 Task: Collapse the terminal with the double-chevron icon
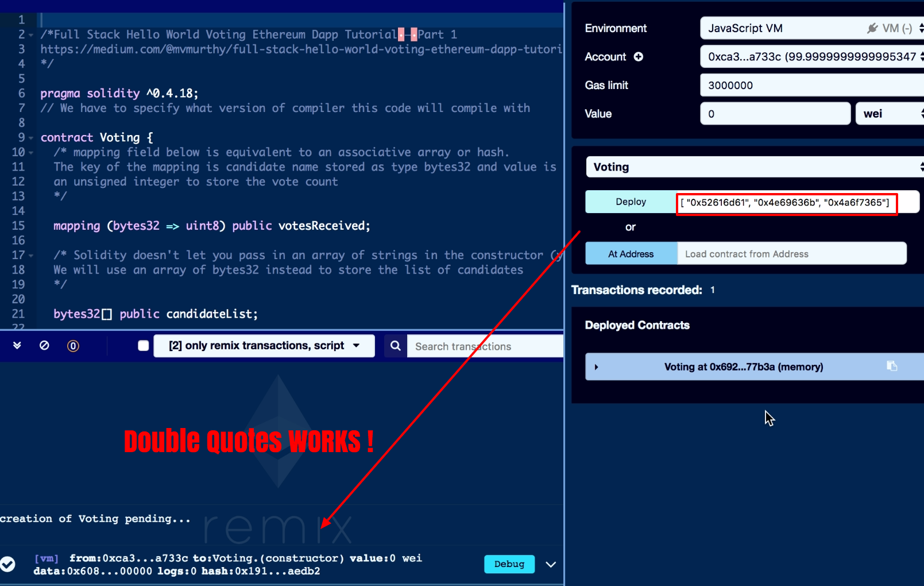tap(16, 345)
